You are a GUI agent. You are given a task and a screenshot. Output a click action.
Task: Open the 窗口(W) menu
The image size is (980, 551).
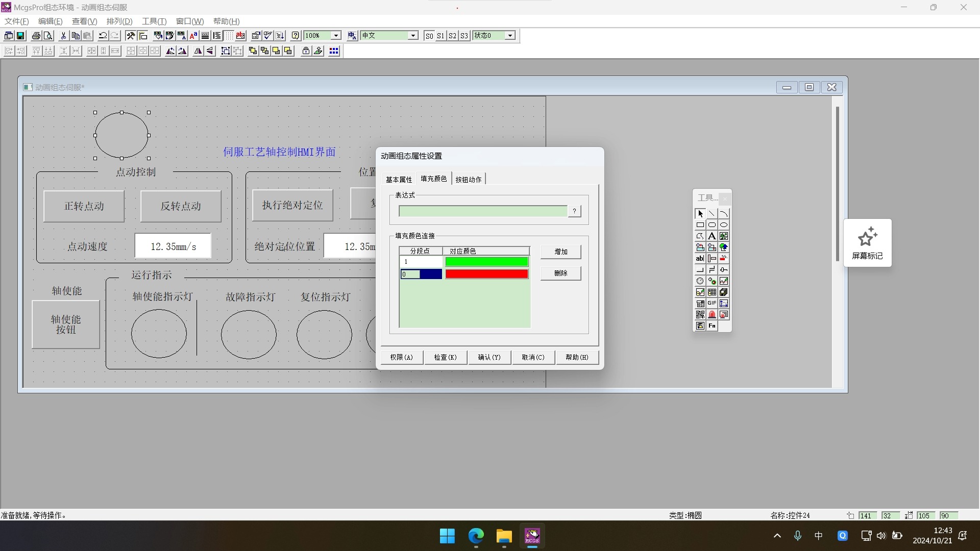tap(190, 21)
